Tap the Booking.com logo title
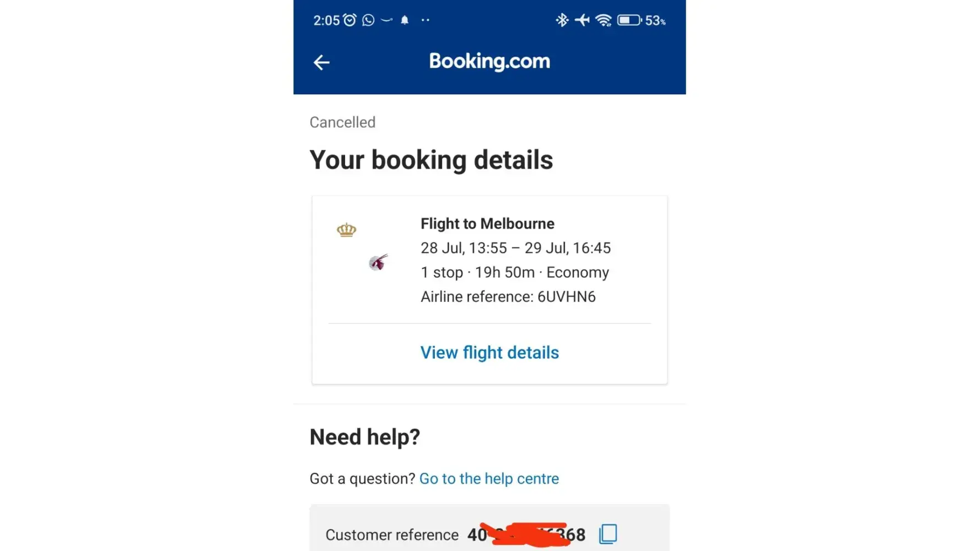Screen dimensions: 980x551 (x=489, y=61)
